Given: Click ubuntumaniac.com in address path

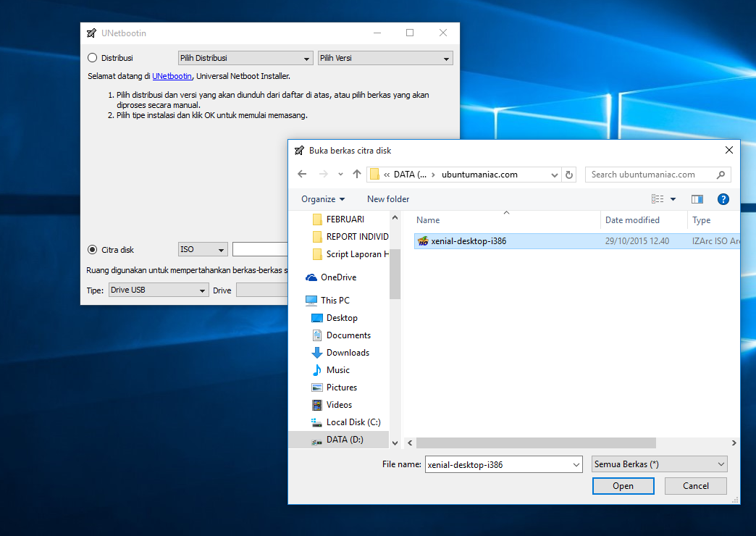Looking at the screenshot, I should tap(479, 175).
